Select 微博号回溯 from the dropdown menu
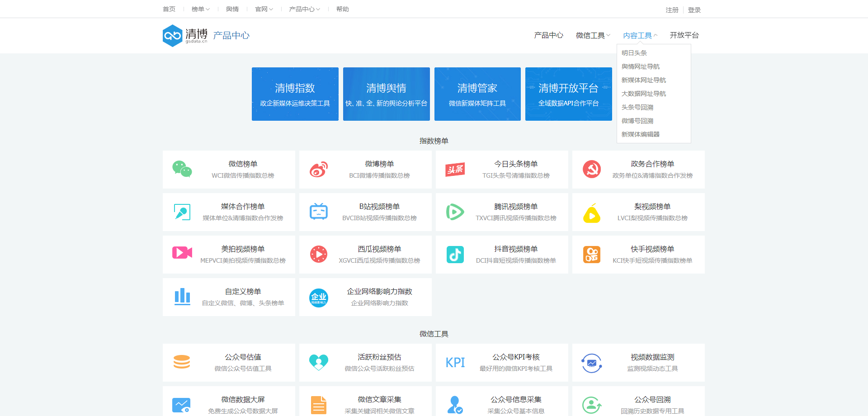This screenshot has height=416, width=868. pos(637,121)
